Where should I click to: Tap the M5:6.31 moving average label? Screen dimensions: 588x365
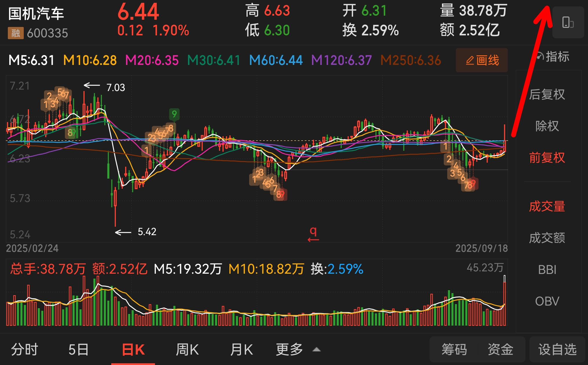[32, 60]
